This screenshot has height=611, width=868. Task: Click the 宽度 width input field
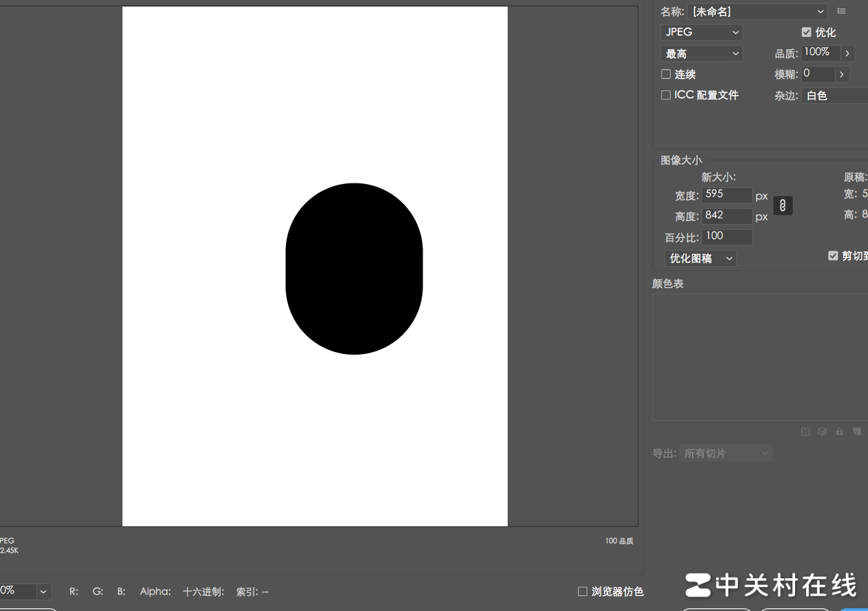pyautogui.click(x=727, y=195)
